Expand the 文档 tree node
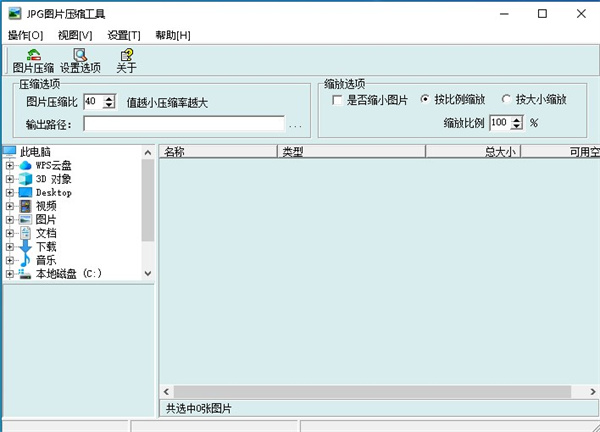600x432 pixels. (x=9, y=233)
